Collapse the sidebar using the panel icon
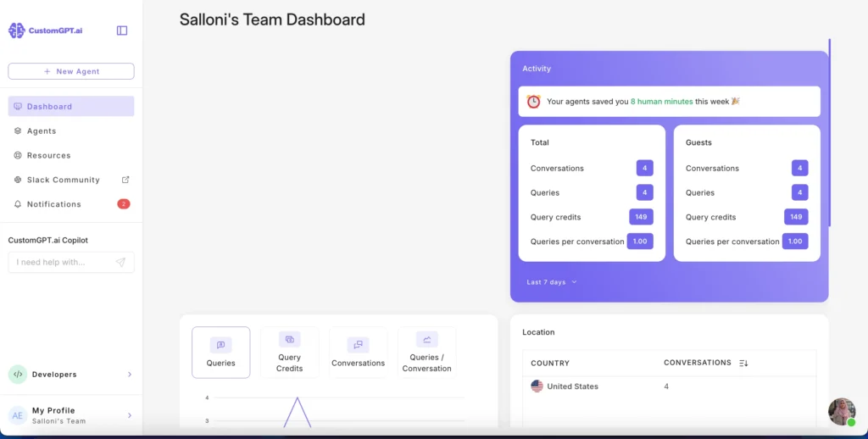The height and width of the screenshot is (439, 868). coord(122,31)
